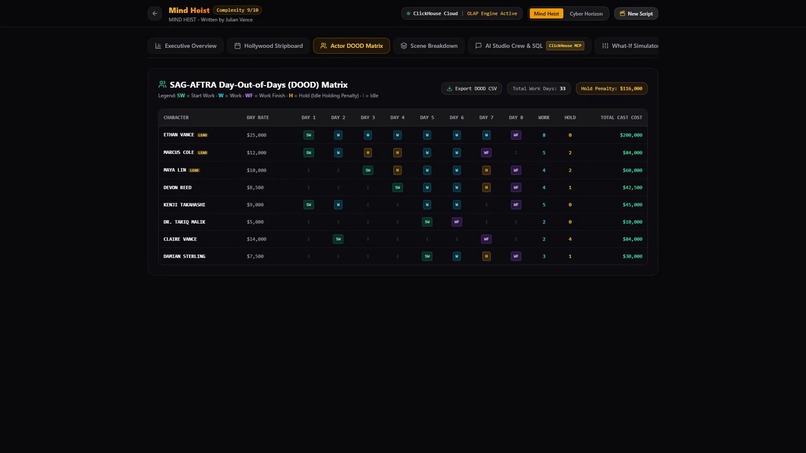Select the DEVON REED character name
The height and width of the screenshot is (453, 806).
tap(177, 188)
